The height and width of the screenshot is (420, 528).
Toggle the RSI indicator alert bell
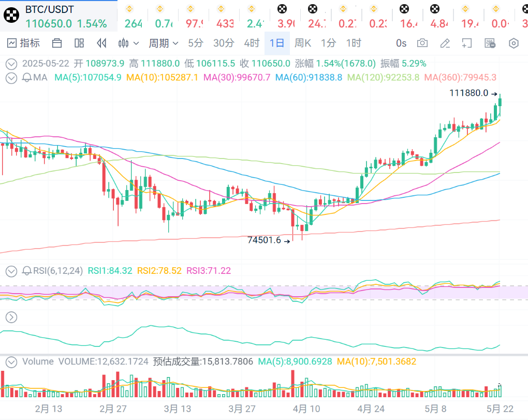(x=26, y=271)
